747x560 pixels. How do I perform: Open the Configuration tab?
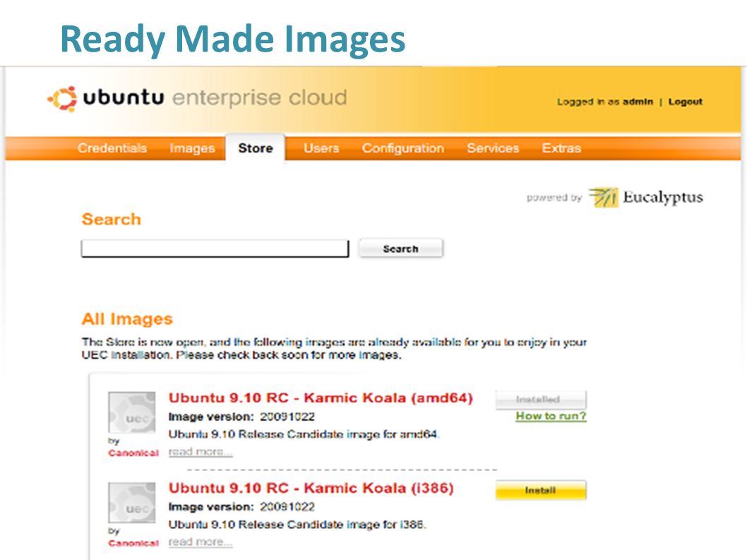tap(403, 148)
